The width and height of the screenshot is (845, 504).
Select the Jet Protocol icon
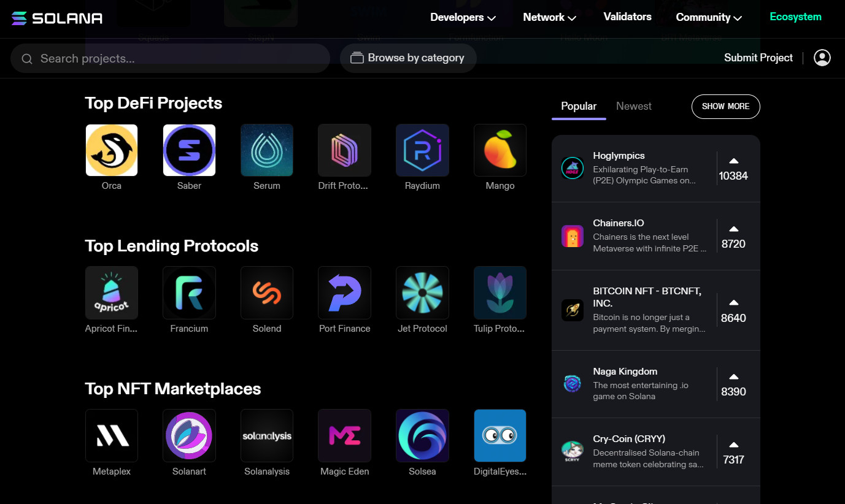coord(422,292)
